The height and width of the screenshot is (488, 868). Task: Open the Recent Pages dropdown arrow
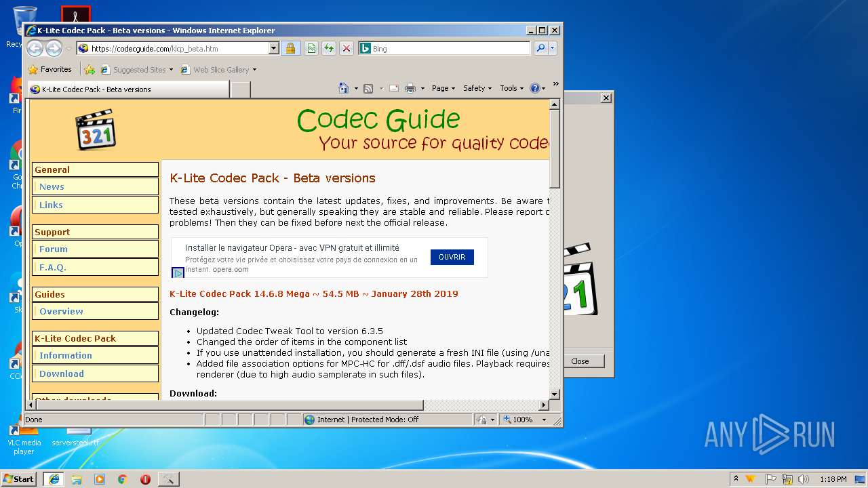coord(68,49)
